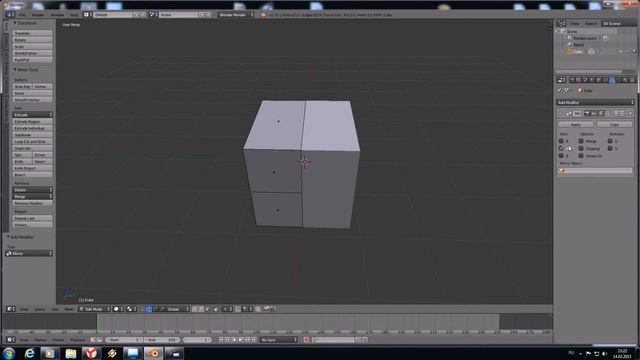Viewport: 640px width, 360px height.
Task: Click the 3D view editor type icon
Action: [x=11, y=309]
